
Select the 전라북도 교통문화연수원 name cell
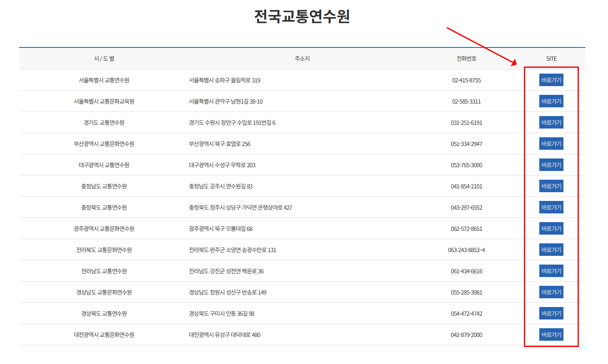[x=104, y=250]
